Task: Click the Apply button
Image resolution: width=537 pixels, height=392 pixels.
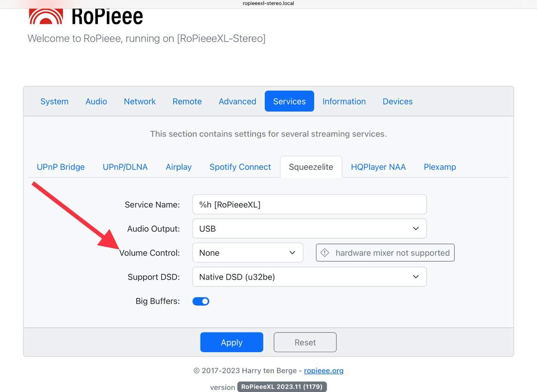Action: (232, 342)
